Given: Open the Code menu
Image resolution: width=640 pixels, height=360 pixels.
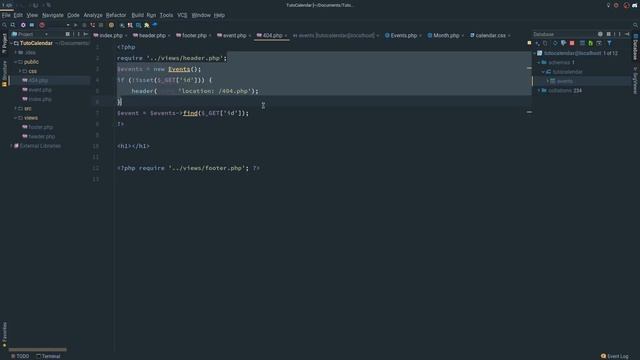Looking at the screenshot, I should pyautogui.click(x=73, y=15).
